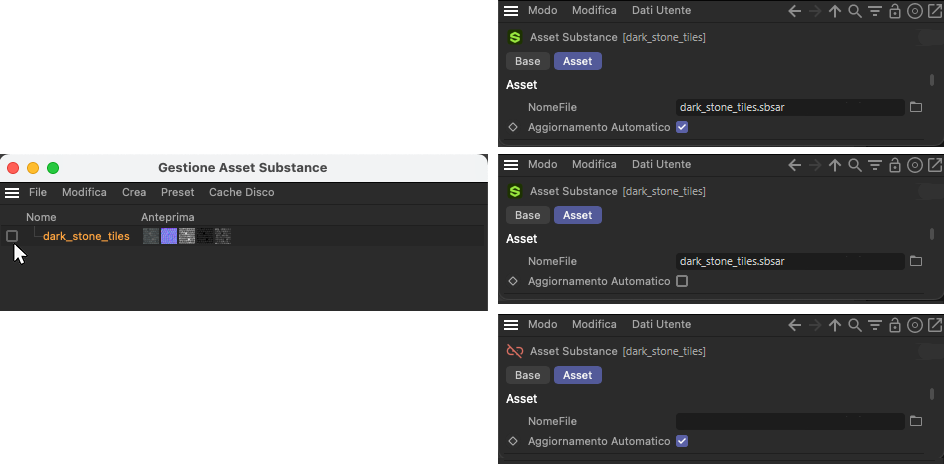Click red broken-link icon in bottom panel

point(514,351)
